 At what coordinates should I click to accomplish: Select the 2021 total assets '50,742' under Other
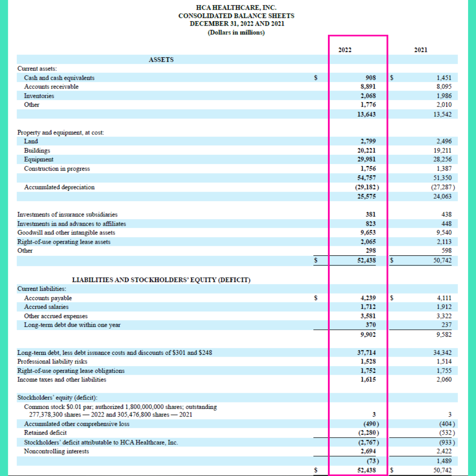pyautogui.click(x=443, y=260)
